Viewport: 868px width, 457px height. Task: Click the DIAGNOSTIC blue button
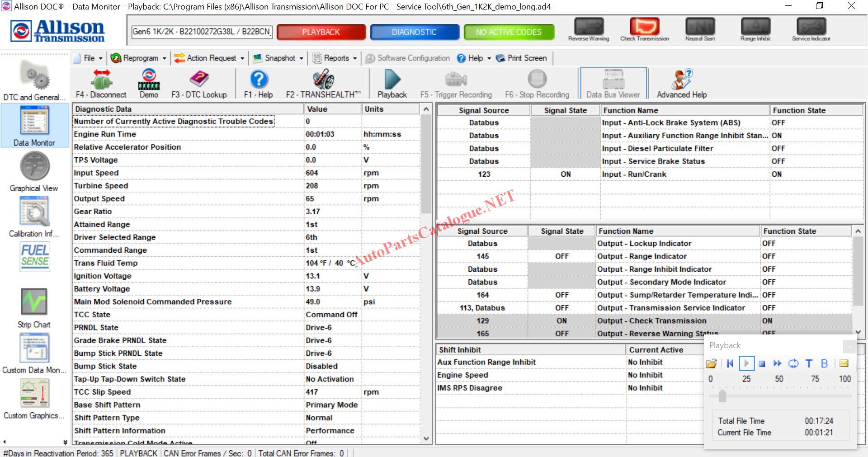pyautogui.click(x=414, y=32)
